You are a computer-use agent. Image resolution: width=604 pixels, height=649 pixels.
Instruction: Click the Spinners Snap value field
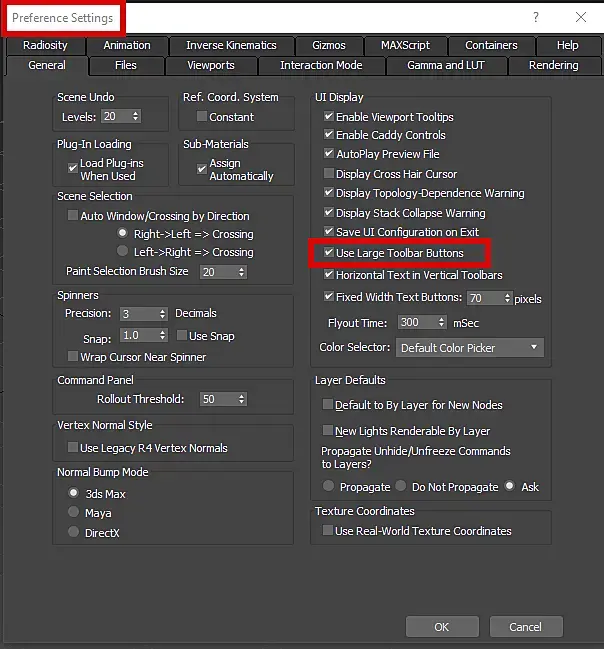click(139, 335)
